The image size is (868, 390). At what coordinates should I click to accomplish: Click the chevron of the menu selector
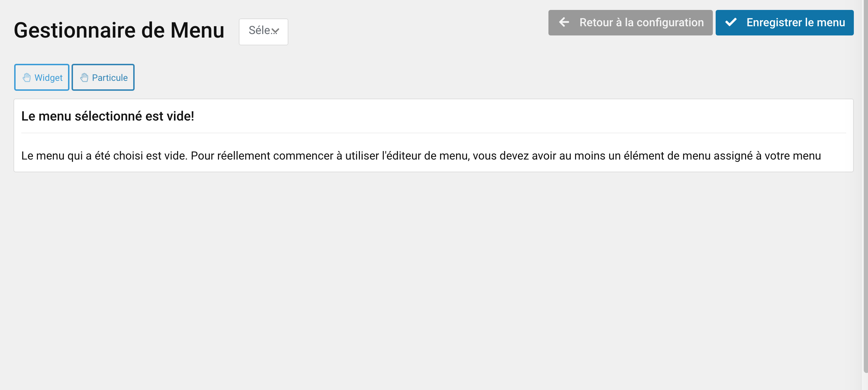(276, 32)
